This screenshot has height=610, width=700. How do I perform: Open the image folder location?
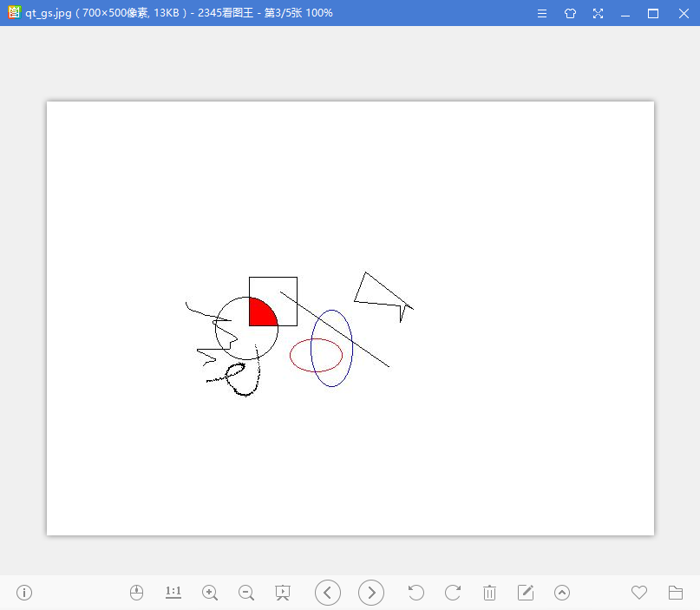676,593
